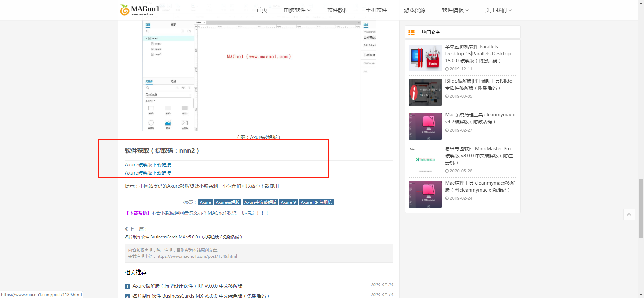
Task: Click the 软件获取 提取码 heading text
Action: pyautogui.click(x=162, y=151)
